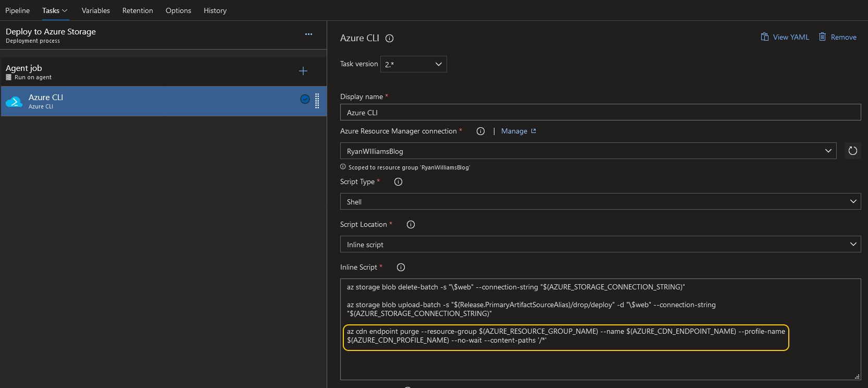This screenshot has height=388, width=868.
Task: Click the trash can Remove icon
Action: pyautogui.click(x=822, y=37)
